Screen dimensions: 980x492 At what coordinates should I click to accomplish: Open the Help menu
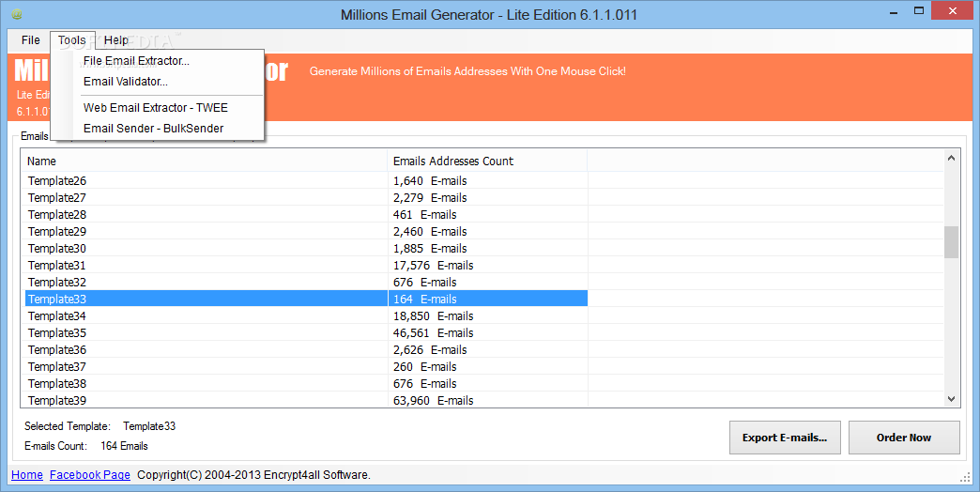pos(115,40)
